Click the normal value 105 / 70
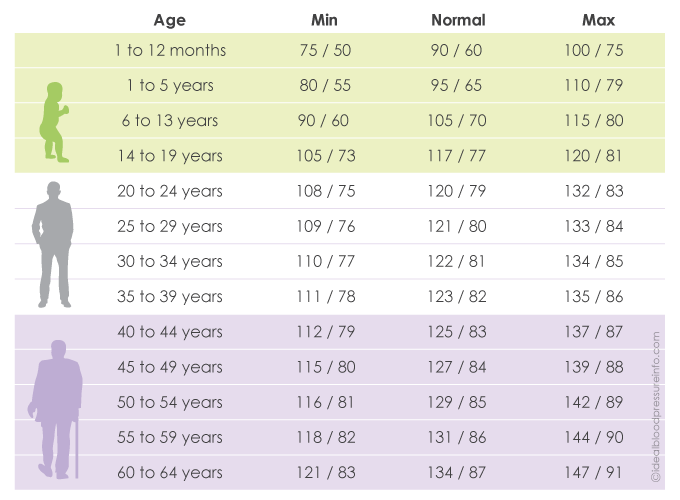The width and height of the screenshot is (680, 500). point(458,121)
